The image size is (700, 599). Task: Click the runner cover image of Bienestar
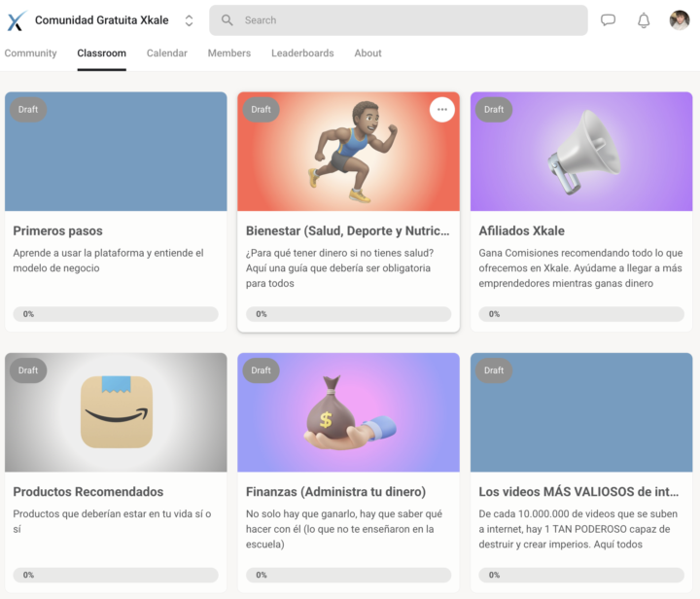(x=348, y=152)
